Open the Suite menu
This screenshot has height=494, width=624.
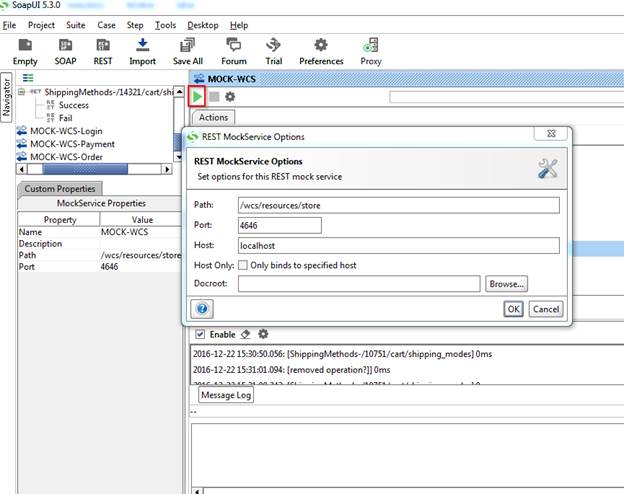pos(76,25)
